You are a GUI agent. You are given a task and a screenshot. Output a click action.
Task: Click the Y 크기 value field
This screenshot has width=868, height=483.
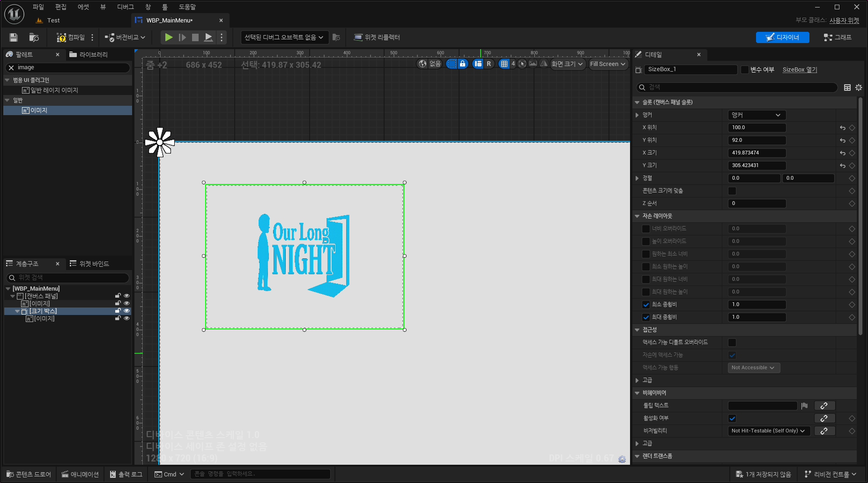coord(757,166)
